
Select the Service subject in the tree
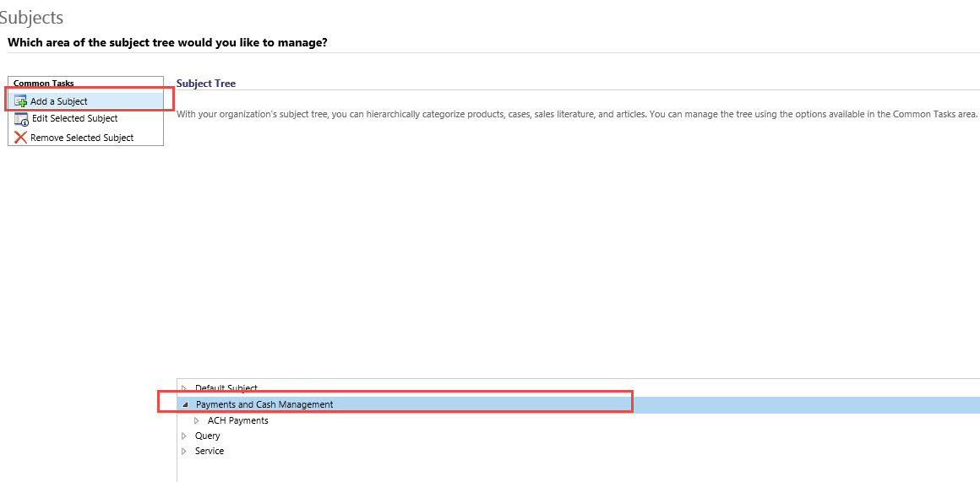click(210, 451)
